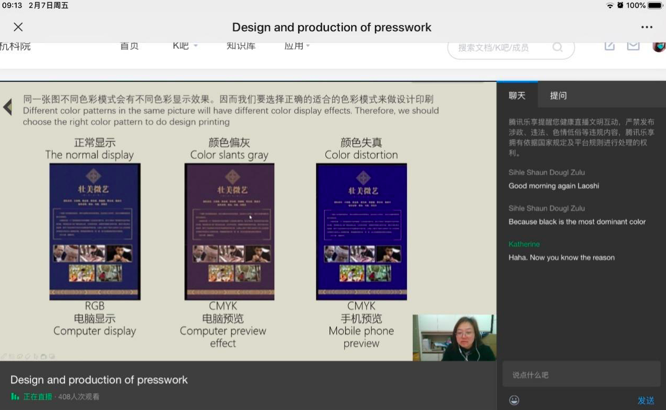Select the presenter webcam thumbnail
Viewport: 666px width, 410px height.
click(x=454, y=338)
